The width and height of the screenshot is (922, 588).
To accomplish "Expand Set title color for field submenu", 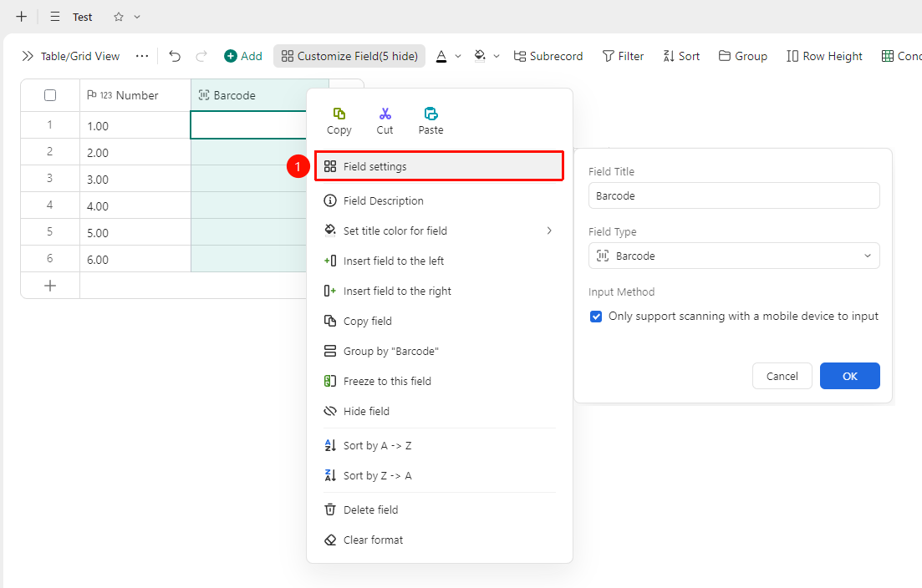I will click(x=439, y=231).
